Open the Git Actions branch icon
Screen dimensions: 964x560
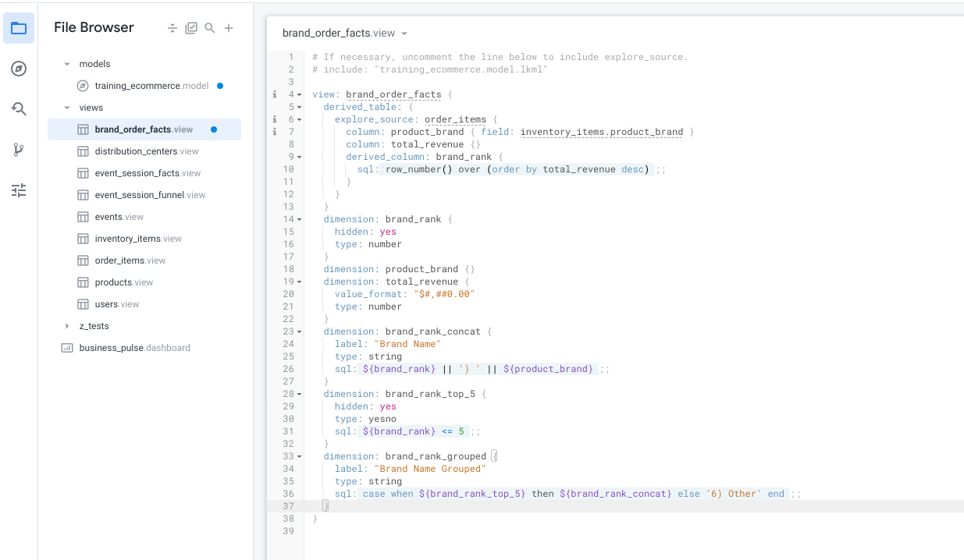click(19, 150)
